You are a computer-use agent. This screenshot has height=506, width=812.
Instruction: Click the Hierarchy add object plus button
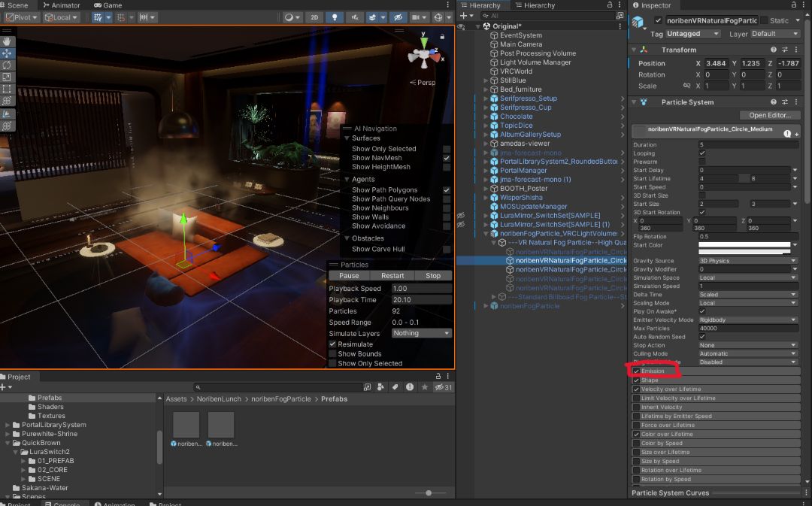click(x=463, y=16)
